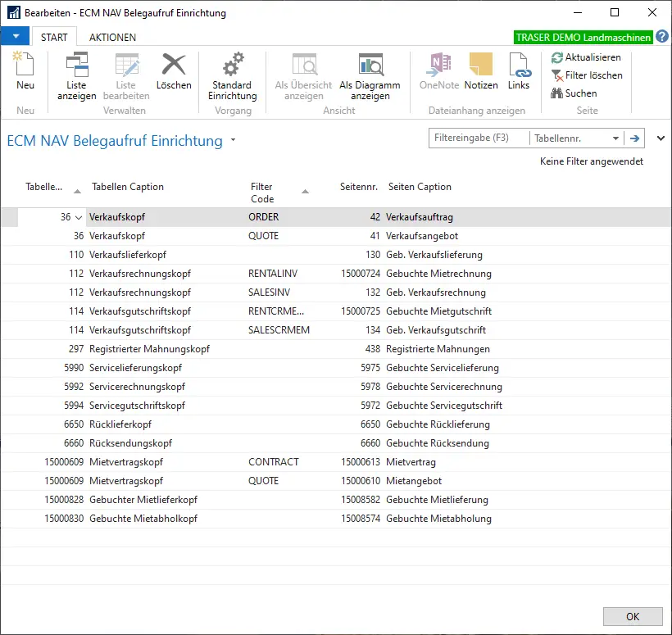Image resolution: width=672 pixels, height=635 pixels.
Task: Click into the Filtereingabe search field
Action: (x=479, y=138)
